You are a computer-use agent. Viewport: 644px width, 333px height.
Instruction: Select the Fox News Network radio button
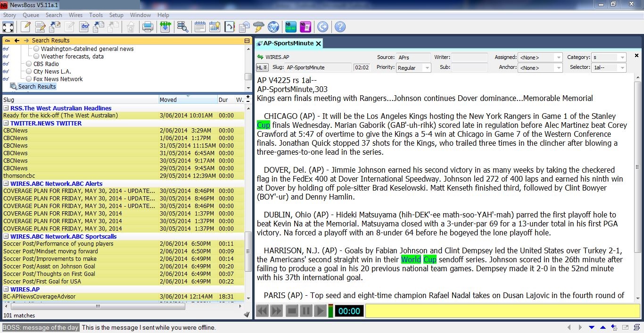coord(29,79)
